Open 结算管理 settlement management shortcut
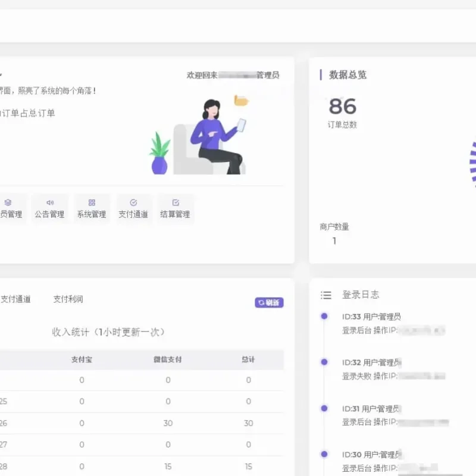476x476 pixels. coord(175,209)
